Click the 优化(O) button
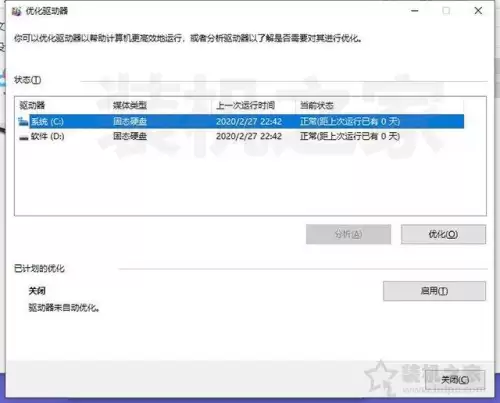500x403 pixels. click(443, 234)
